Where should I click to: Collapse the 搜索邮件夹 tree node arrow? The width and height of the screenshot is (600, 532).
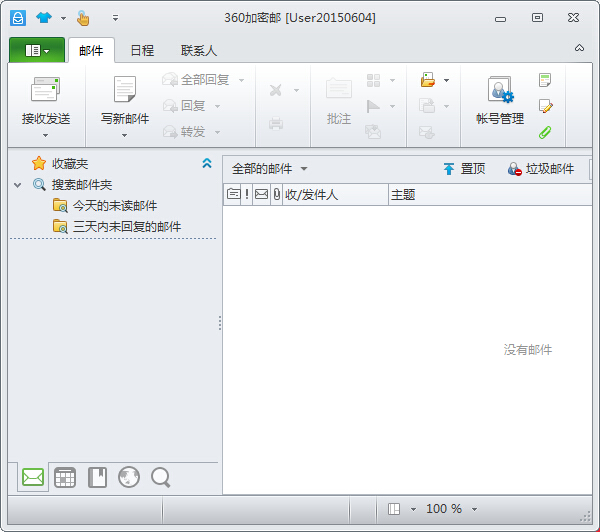pyautogui.click(x=17, y=185)
